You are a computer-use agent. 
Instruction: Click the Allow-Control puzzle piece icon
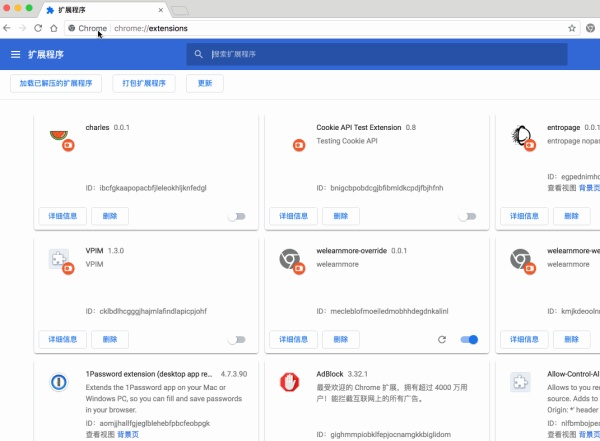pyautogui.click(x=520, y=382)
